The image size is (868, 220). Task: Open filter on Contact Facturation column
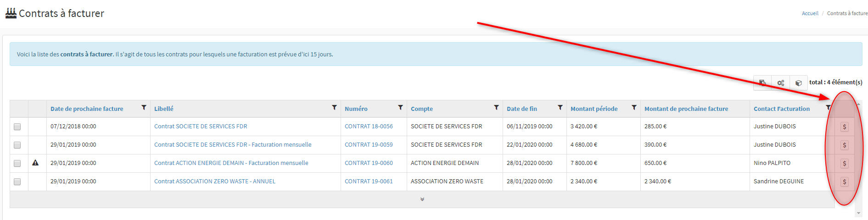pyautogui.click(x=828, y=108)
